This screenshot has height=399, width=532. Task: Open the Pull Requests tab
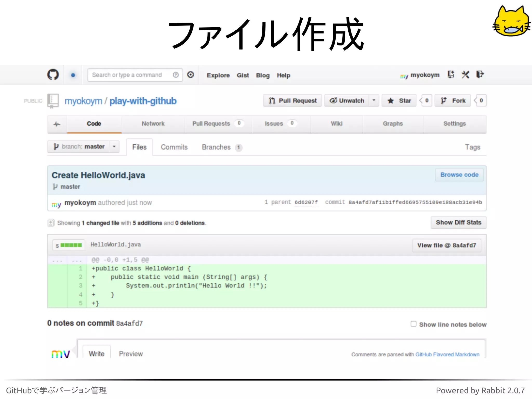pos(218,124)
